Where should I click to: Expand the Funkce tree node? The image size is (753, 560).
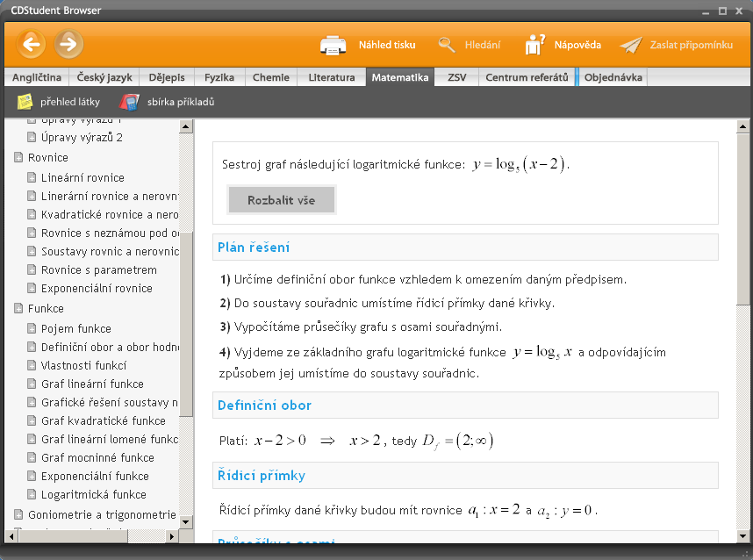click(x=18, y=308)
